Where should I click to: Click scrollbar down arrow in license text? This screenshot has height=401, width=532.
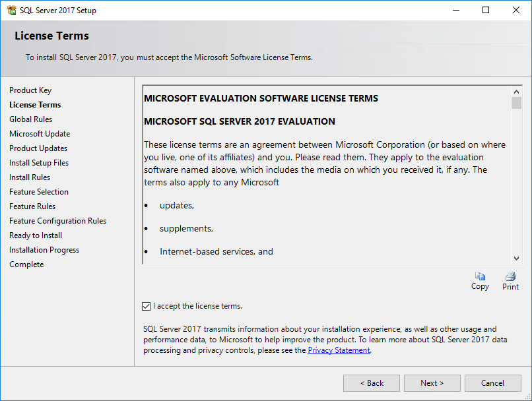(x=516, y=259)
